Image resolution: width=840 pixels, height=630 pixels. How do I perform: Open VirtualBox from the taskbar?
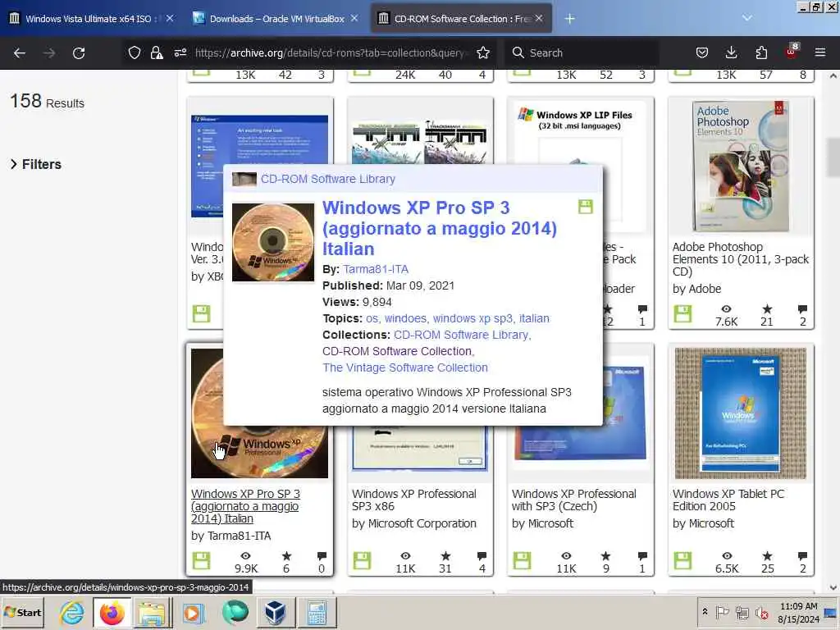[x=276, y=613]
